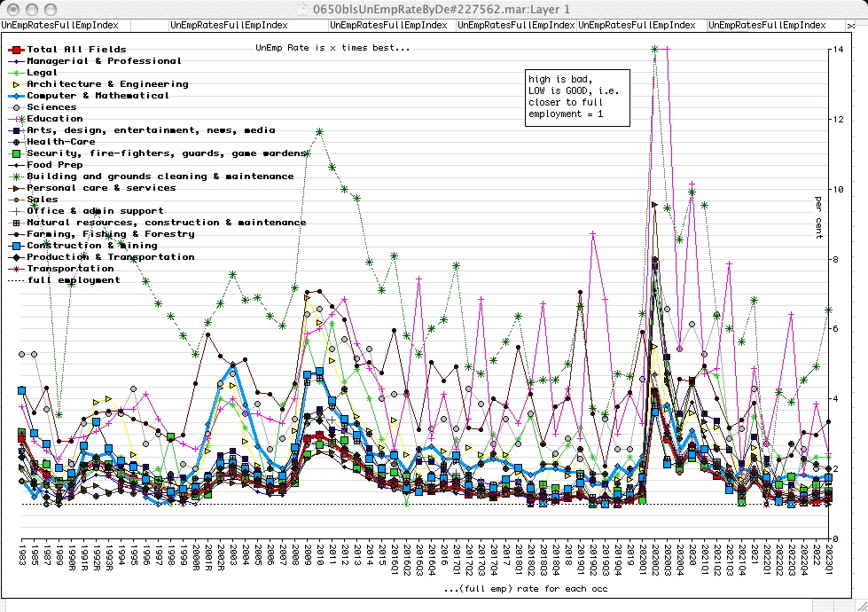
Task: Click the 'high is bad, LOW is GOOD' note box
Action: click(x=577, y=98)
